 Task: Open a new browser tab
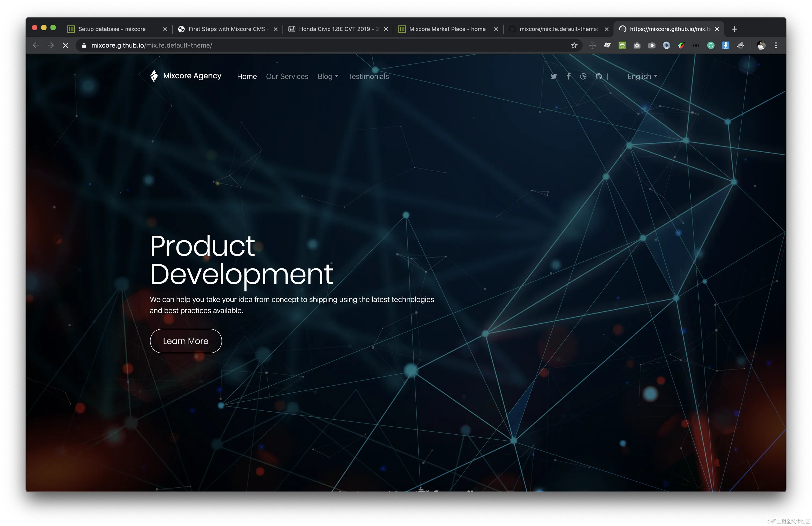734,29
